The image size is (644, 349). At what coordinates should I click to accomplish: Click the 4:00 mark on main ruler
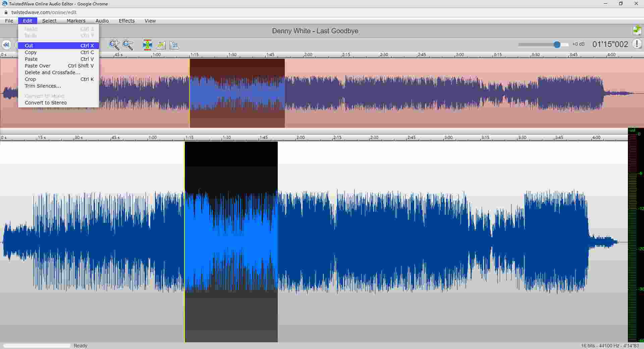596,137
